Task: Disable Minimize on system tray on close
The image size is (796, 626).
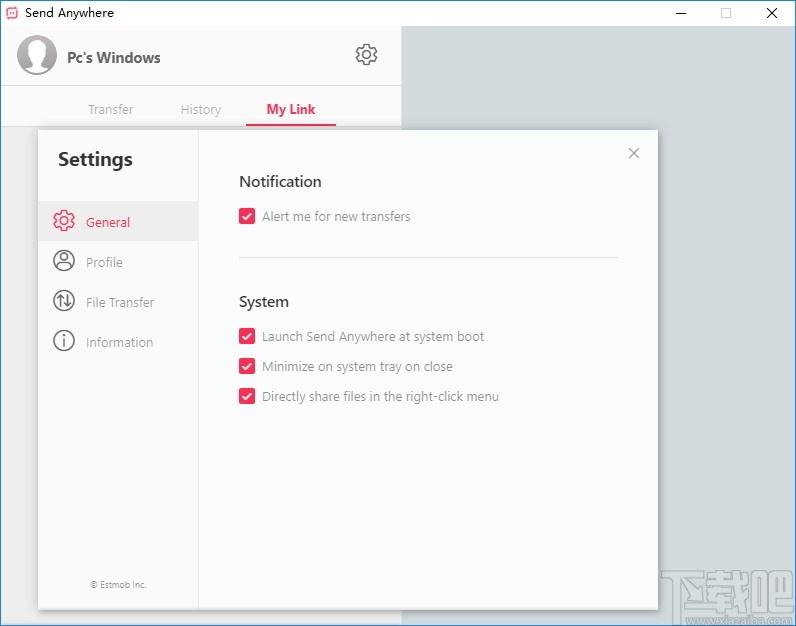Action: [247, 366]
